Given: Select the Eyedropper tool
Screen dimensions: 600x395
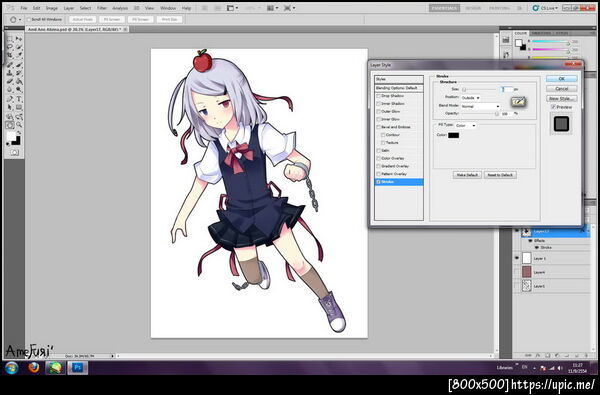Looking at the screenshot, I should pos(19,55).
